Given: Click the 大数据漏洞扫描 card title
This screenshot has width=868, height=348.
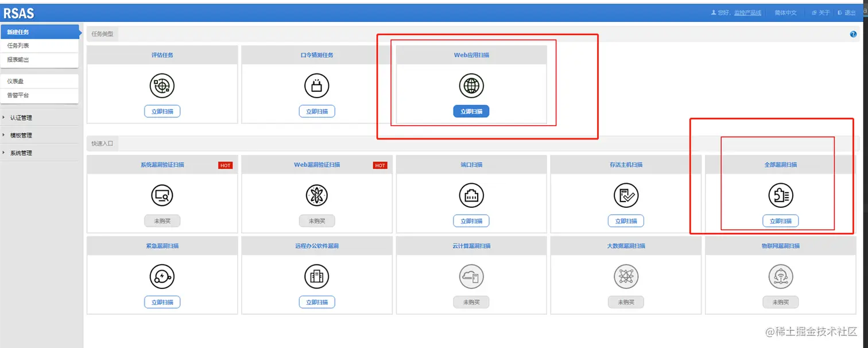Looking at the screenshot, I should [x=626, y=246].
